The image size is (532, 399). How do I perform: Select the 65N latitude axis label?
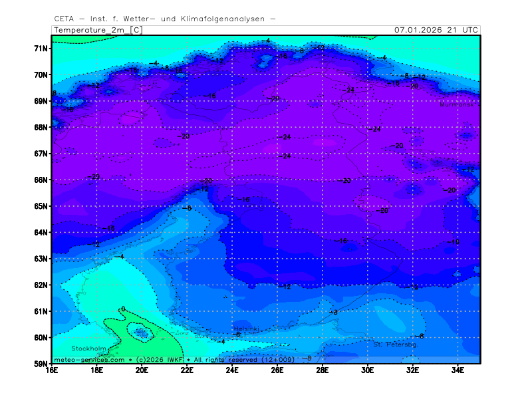(41, 206)
